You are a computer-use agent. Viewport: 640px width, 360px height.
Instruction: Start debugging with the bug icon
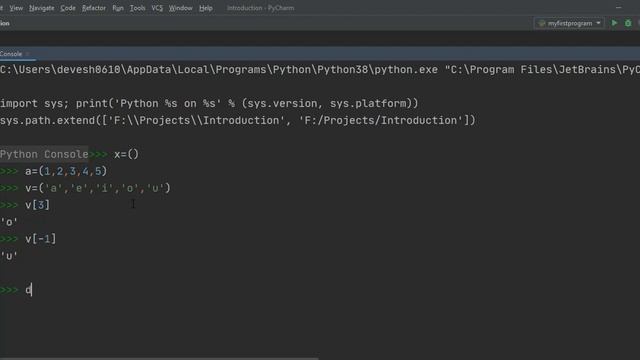tap(628, 23)
